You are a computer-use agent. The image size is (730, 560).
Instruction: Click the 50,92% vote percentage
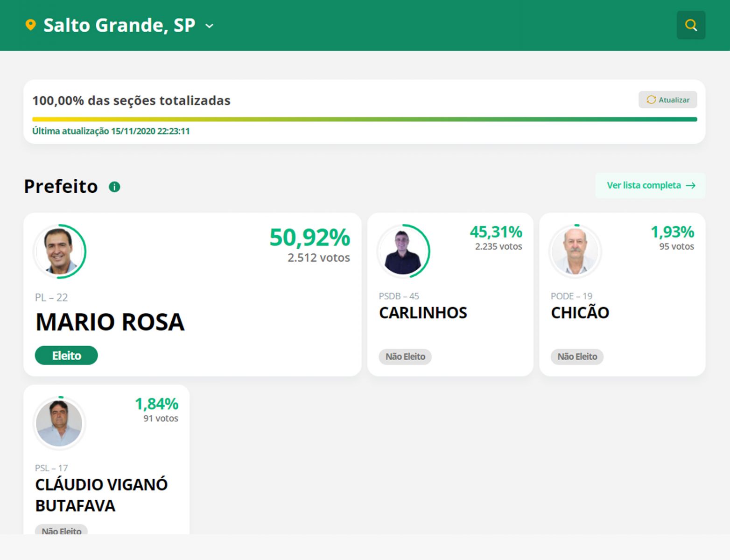point(309,238)
